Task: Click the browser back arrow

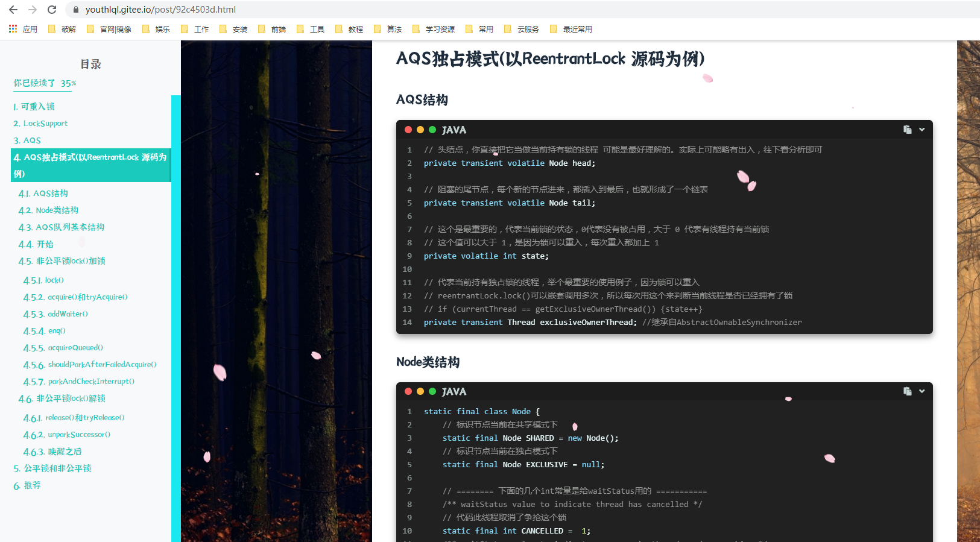Action: [x=13, y=10]
